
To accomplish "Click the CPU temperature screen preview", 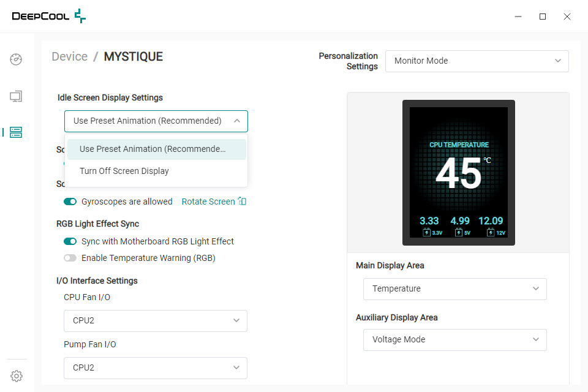I will tap(459, 173).
